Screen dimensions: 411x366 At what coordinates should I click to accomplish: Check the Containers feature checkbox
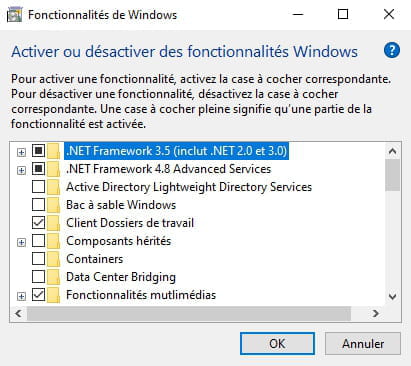tap(38, 259)
